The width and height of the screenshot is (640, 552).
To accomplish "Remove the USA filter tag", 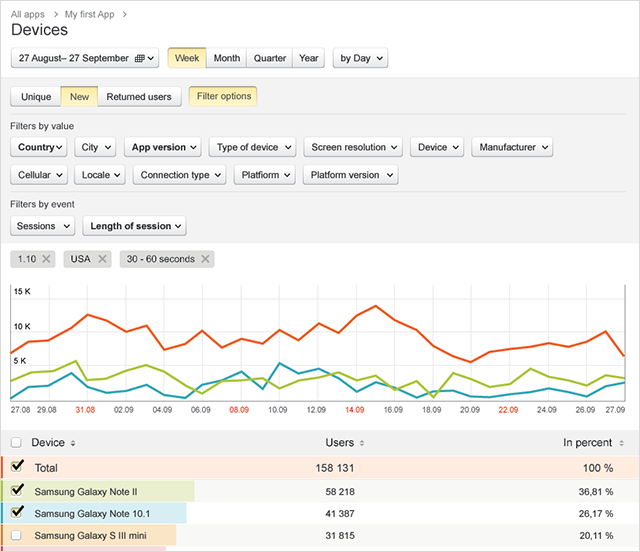I will tap(104, 260).
